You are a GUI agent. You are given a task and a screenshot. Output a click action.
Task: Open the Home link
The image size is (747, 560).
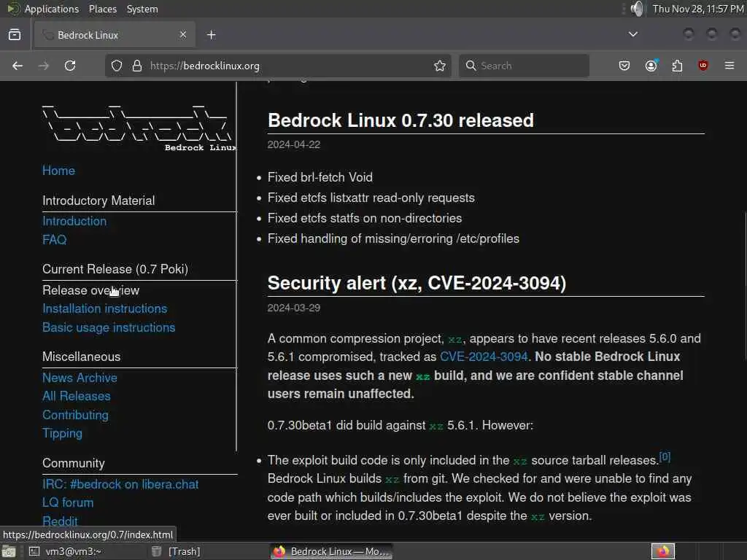[x=58, y=171]
